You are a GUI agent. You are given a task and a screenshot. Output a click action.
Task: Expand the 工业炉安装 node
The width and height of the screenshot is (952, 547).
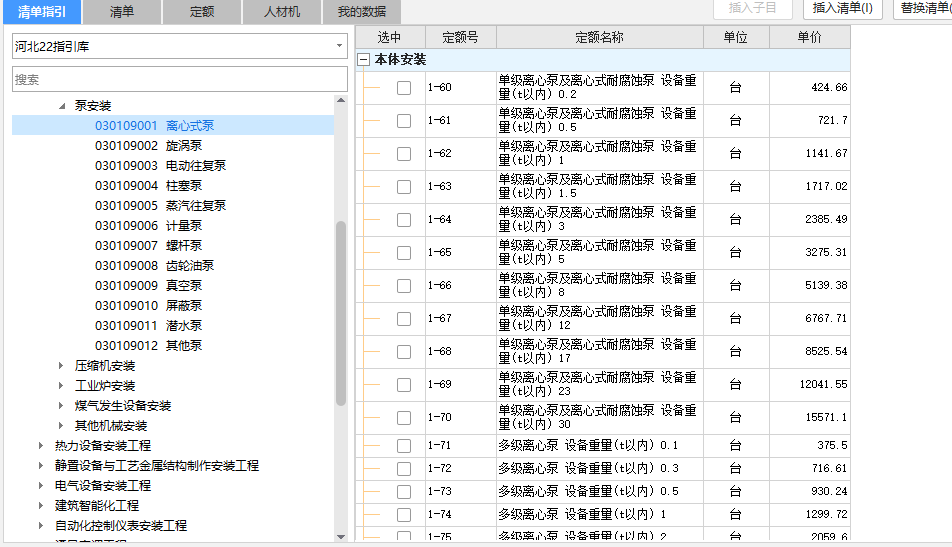(61, 386)
